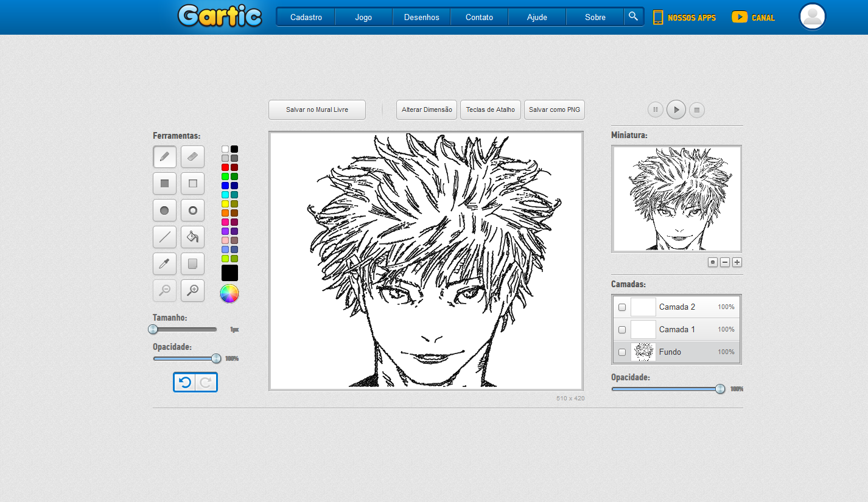Stop the drawing replay
Image resolution: width=868 pixels, height=502 pixels.
[x=698, y=110]
